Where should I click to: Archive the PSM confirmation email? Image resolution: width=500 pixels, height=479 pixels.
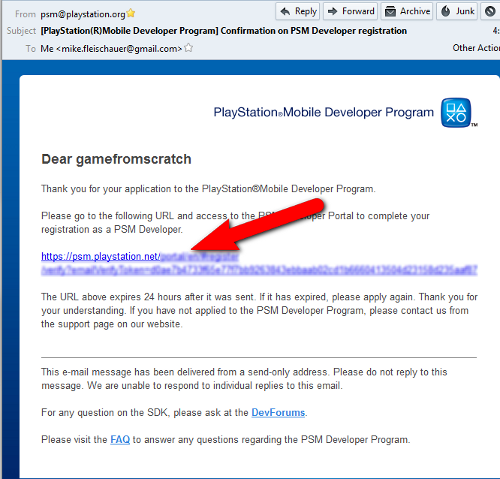point(407,11)
